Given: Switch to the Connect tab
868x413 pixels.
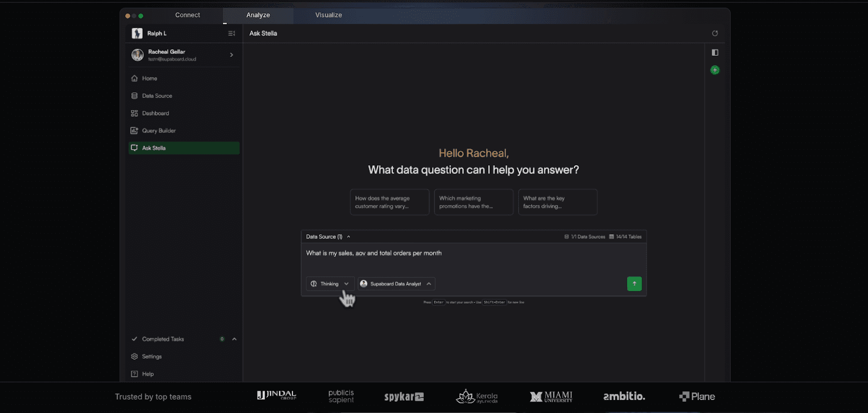Looking at the screenshot, I should click(188, 15).
